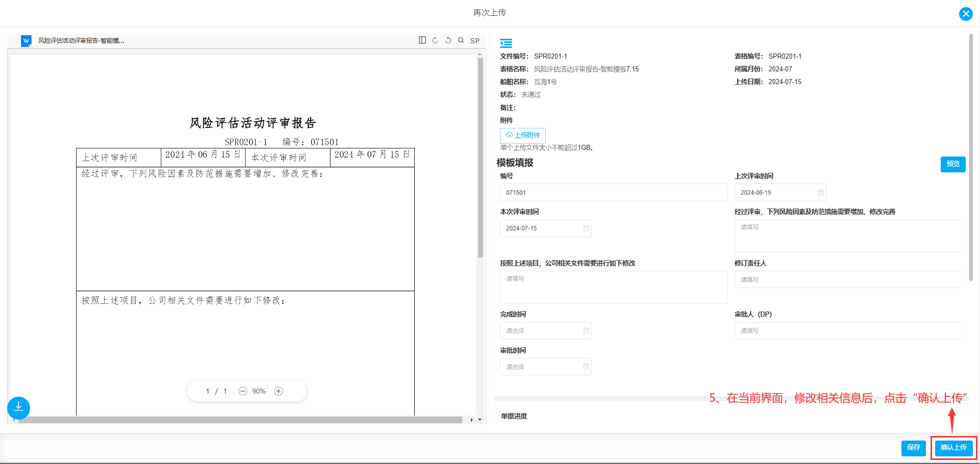Zoom out the document preview

[x=243, y=391]
